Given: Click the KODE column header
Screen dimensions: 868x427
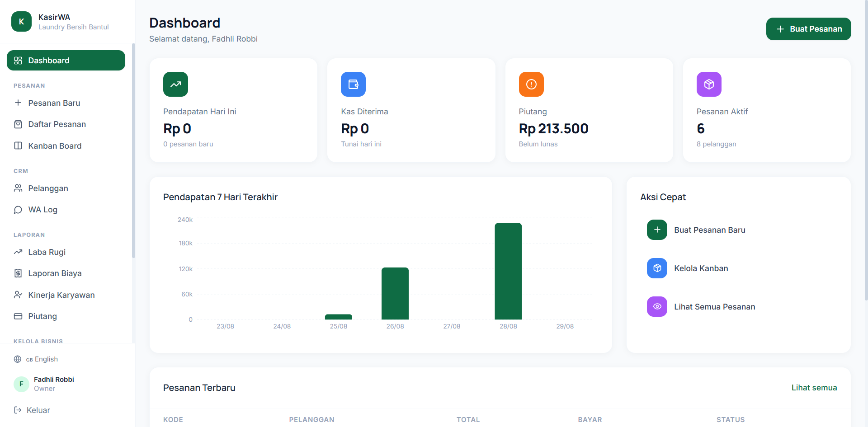Looking at the screenshot, I should point(173,420).
